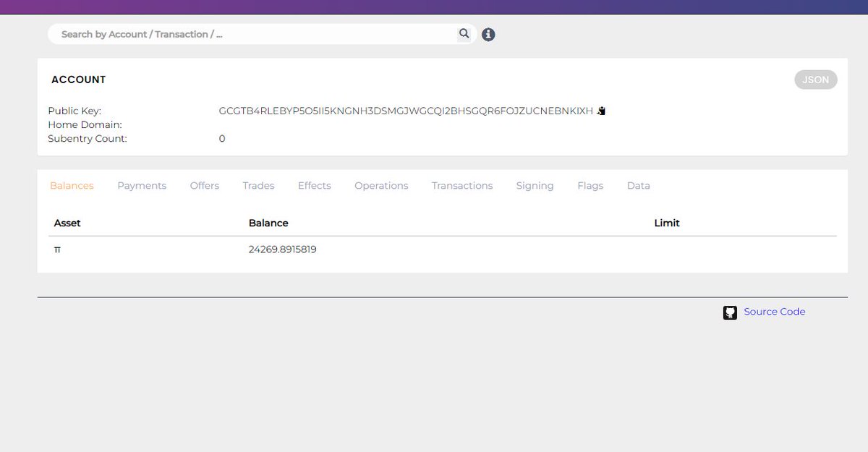
Task: Open the Offers tab
Action: point(205,186)
